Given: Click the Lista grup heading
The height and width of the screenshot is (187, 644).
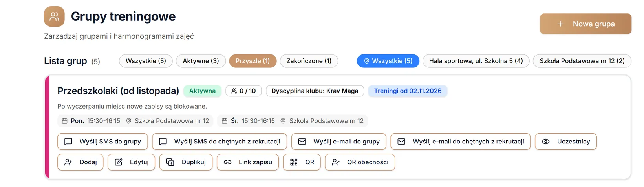Looking at the screenshot, I should pos(66,61).
